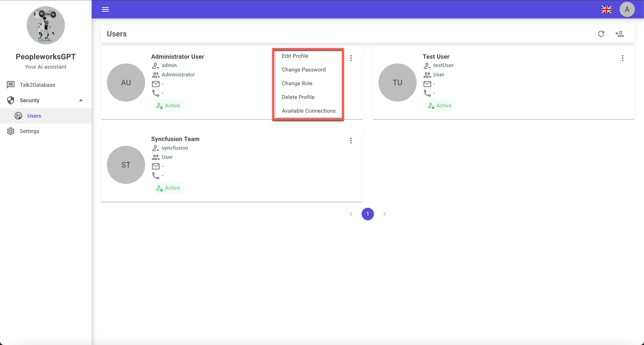644x345 pixels.
Task: Open the account avatar labeled A
Action: point(627,10)
